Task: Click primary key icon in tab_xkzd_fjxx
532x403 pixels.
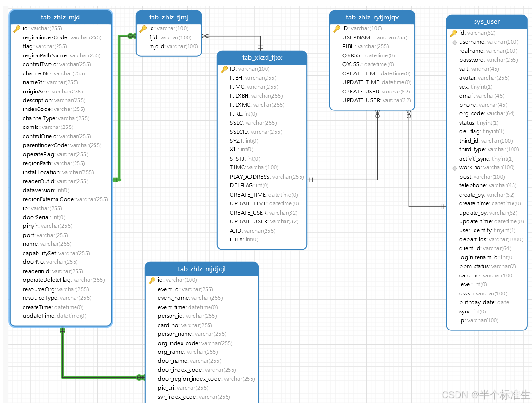Action: click(x=224, y=69)
